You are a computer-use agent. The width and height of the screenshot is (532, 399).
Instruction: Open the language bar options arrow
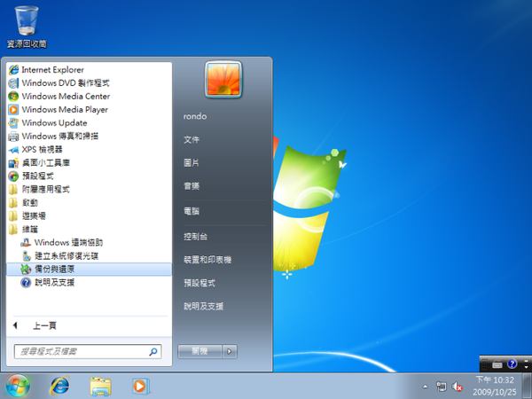click(526, 367)
